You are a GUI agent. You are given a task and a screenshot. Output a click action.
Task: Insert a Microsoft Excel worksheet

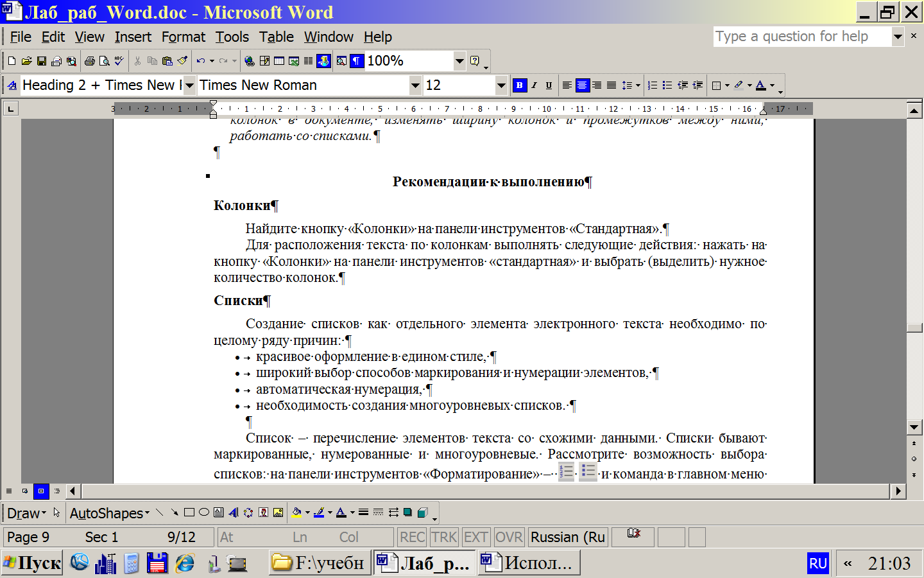point(294,61)
